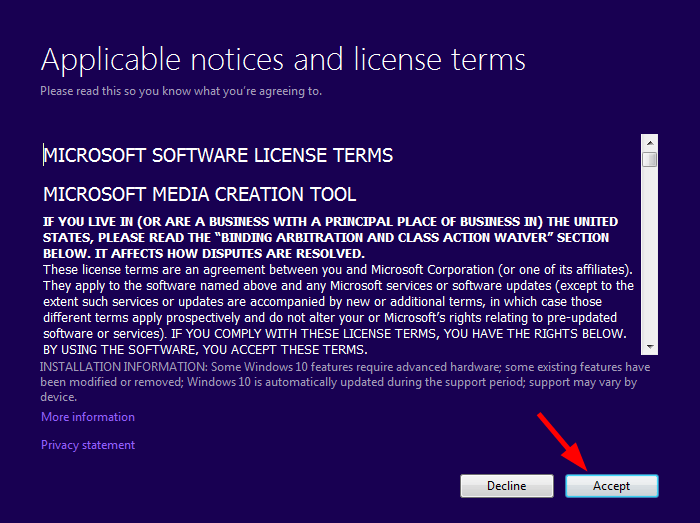Click the Accept button
700x523 pixels.
[x=612, y=486]
